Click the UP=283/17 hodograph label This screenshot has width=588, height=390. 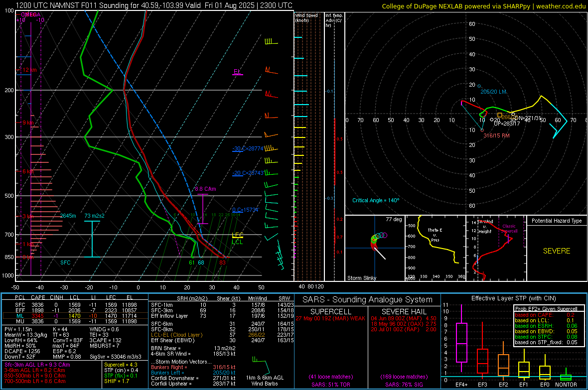pyautogui.click(x=507, y=124)
